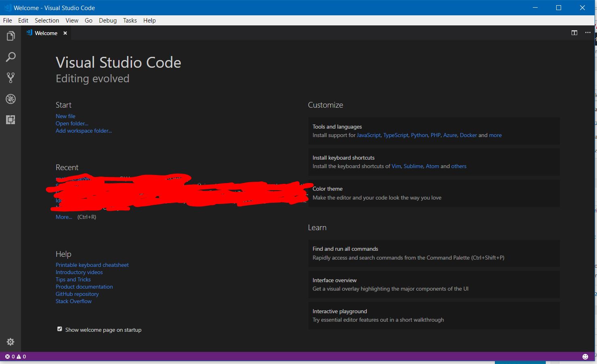This screenshot has width=597, height=364.
Task: Install TypeScript language support
Action: [396, 135]
